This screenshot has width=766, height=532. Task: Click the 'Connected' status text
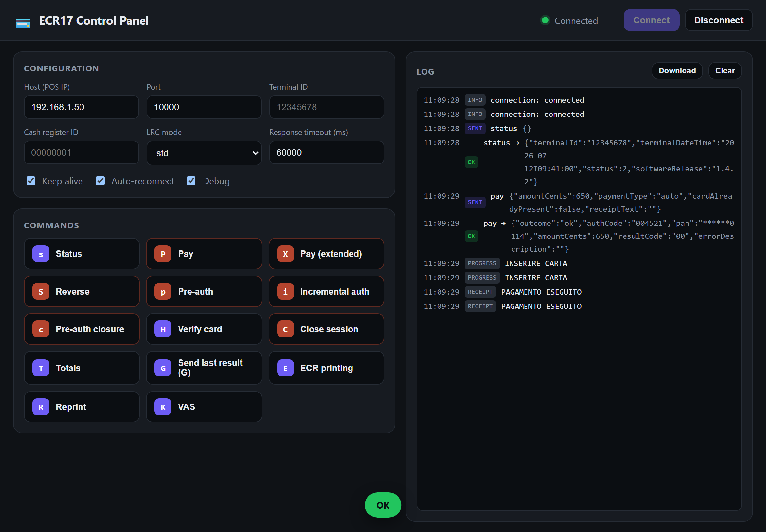576,21
